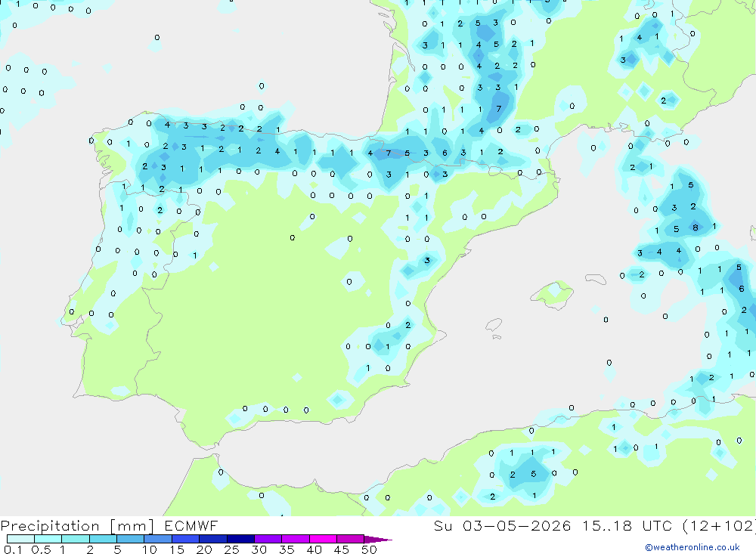Click the arrow-shaped legend end past 50
The height and width of the screenshot is (554, 756).
pyautogui.click(x=377, y=540)
